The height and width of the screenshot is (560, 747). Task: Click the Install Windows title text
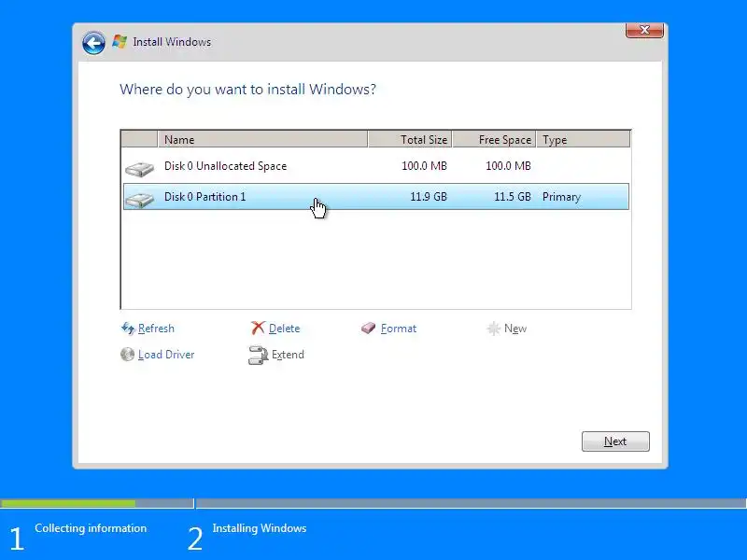172,42
